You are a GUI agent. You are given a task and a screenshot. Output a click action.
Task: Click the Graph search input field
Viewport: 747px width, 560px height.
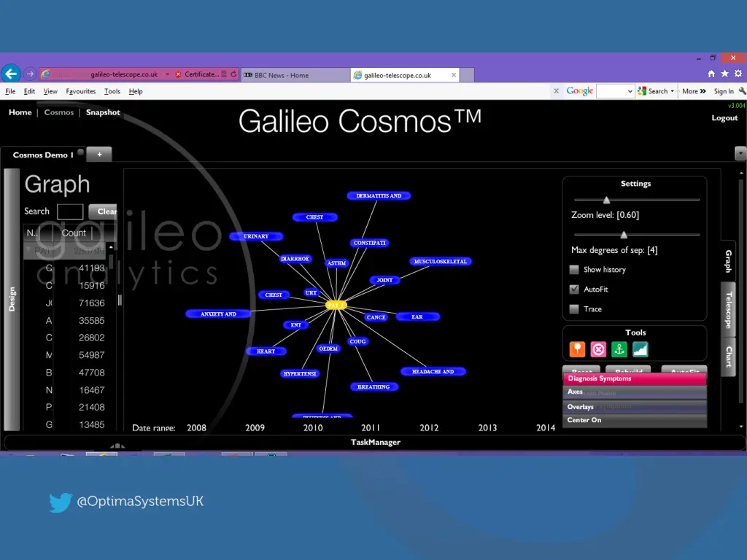pos(70,211)
